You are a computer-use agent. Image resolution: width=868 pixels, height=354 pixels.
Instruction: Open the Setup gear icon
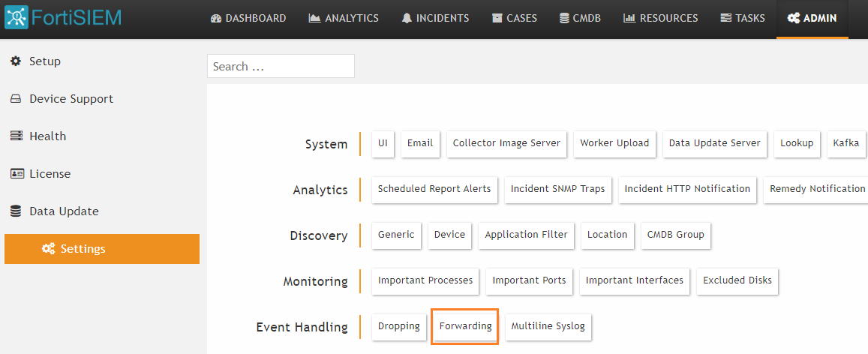(x=16, y=61)
